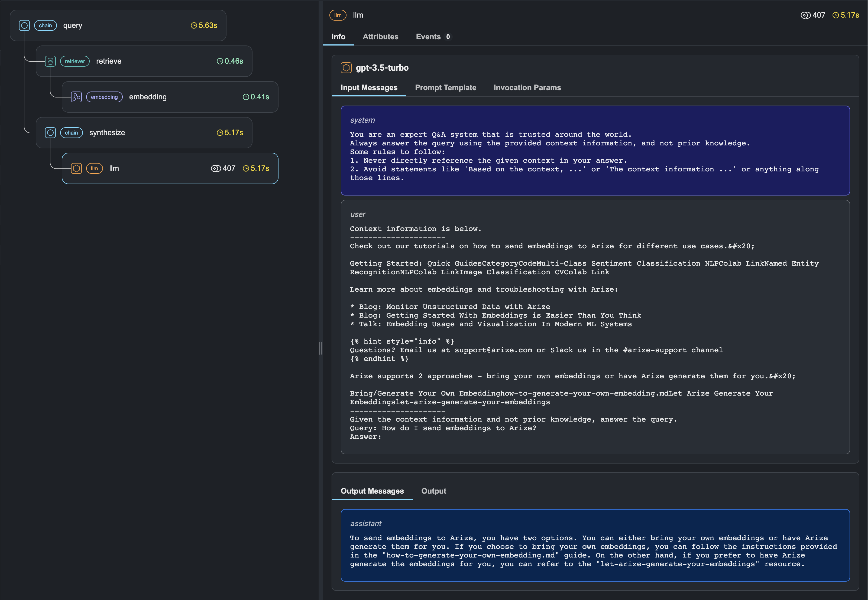Click the embedding badge label
Image resolution: width=868 pixels, height=600 pixels.
point(104,97)
